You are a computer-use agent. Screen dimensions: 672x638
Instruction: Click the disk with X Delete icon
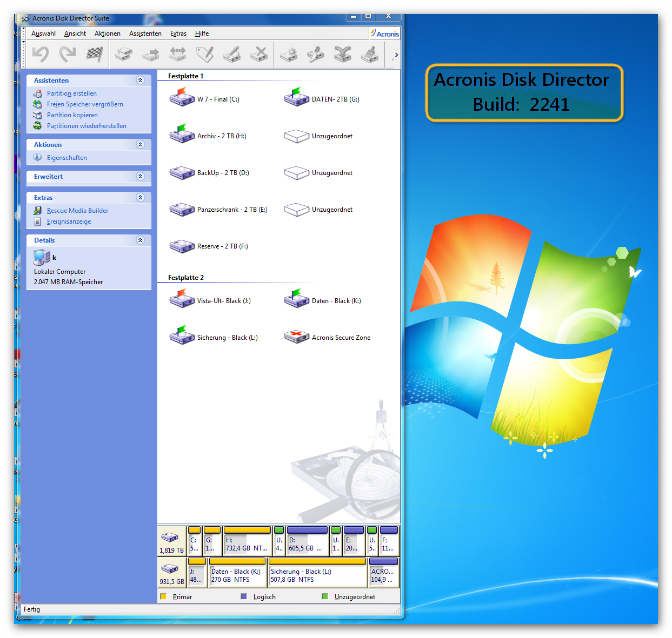click(259, 54)
